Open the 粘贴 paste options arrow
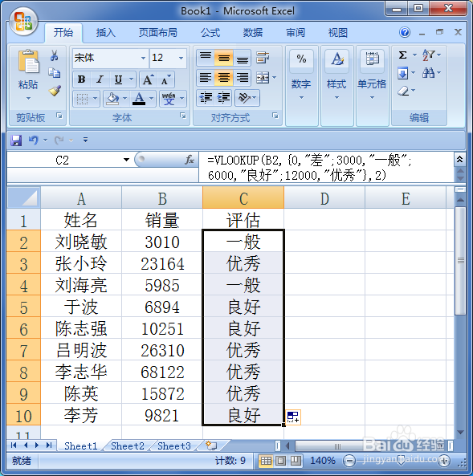 click(x=28, y=98)
